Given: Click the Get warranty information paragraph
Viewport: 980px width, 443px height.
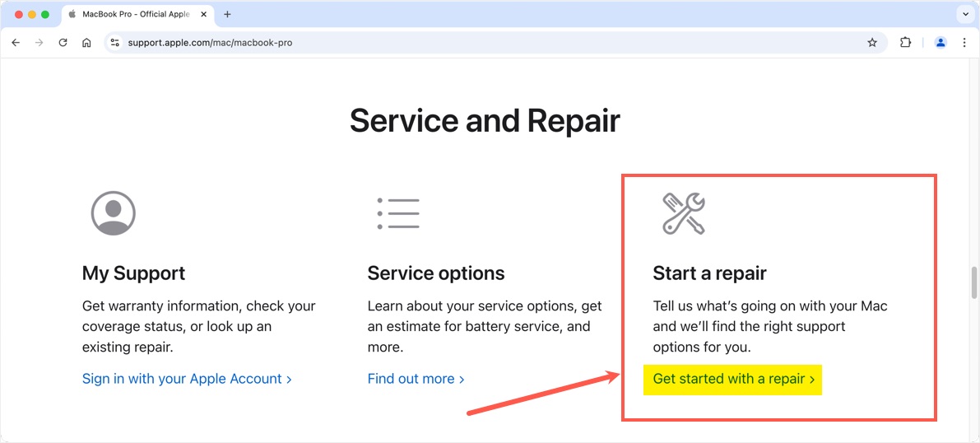Looking at the screenshot, I should [x=199, y=326].
